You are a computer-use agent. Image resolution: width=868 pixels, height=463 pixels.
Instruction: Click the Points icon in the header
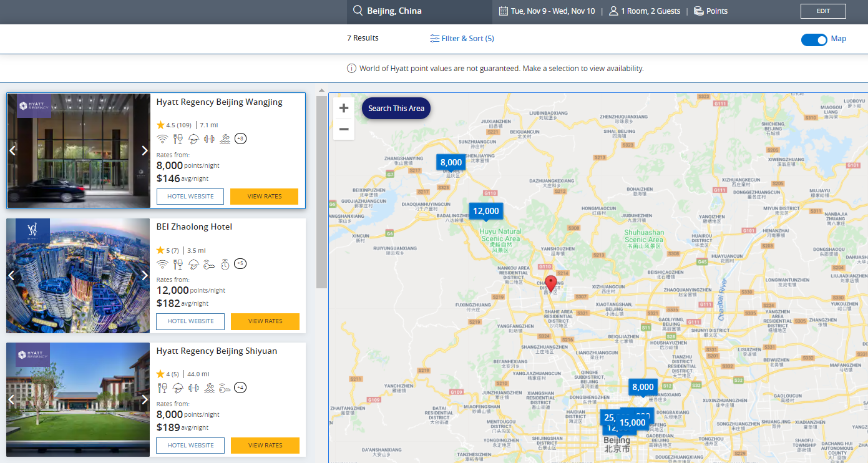[x=699, y=11]
